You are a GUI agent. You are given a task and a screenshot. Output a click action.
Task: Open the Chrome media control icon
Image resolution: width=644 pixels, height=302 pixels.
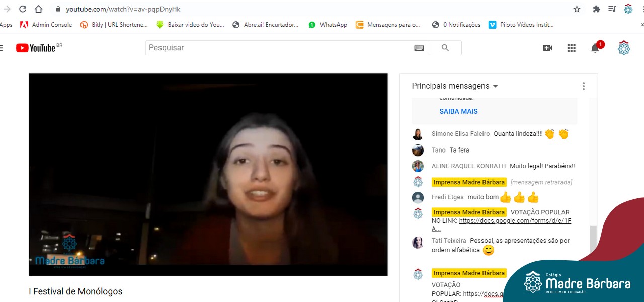click(612, 9)
